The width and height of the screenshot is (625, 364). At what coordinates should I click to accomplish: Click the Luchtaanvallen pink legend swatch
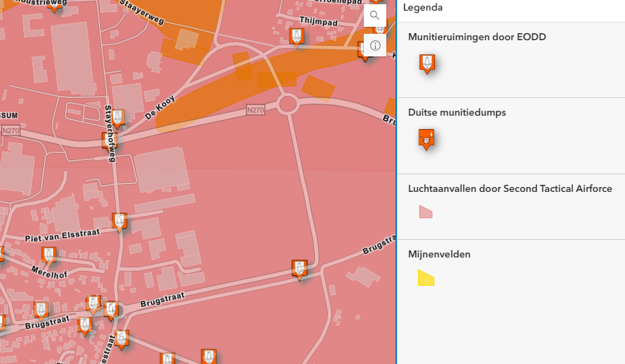(426, 212)
